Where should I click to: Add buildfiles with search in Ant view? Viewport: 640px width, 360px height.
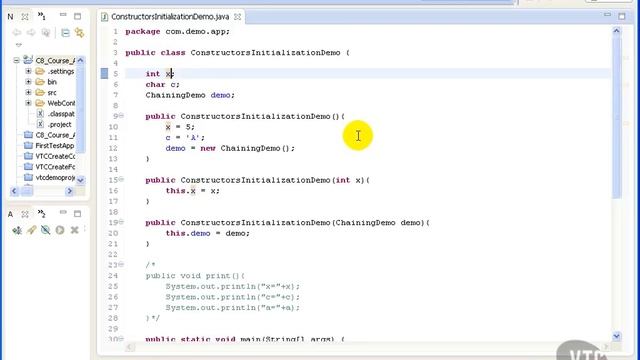coord(31,230)
